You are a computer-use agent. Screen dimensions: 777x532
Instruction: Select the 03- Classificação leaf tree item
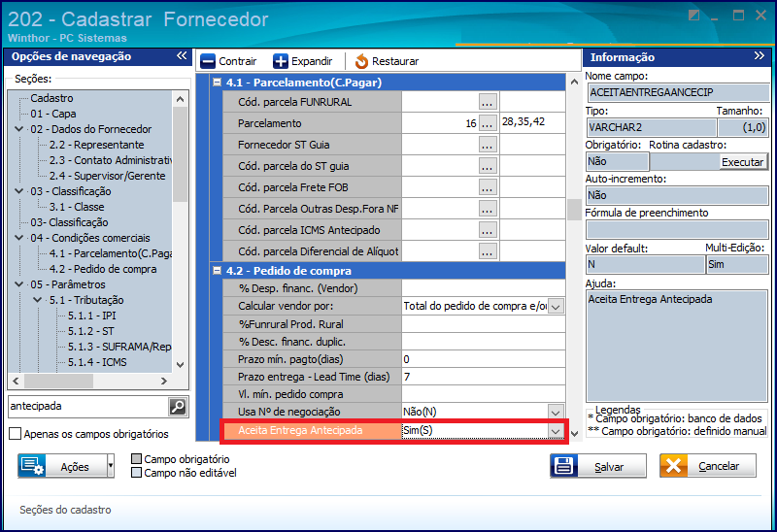pos(69,222)
